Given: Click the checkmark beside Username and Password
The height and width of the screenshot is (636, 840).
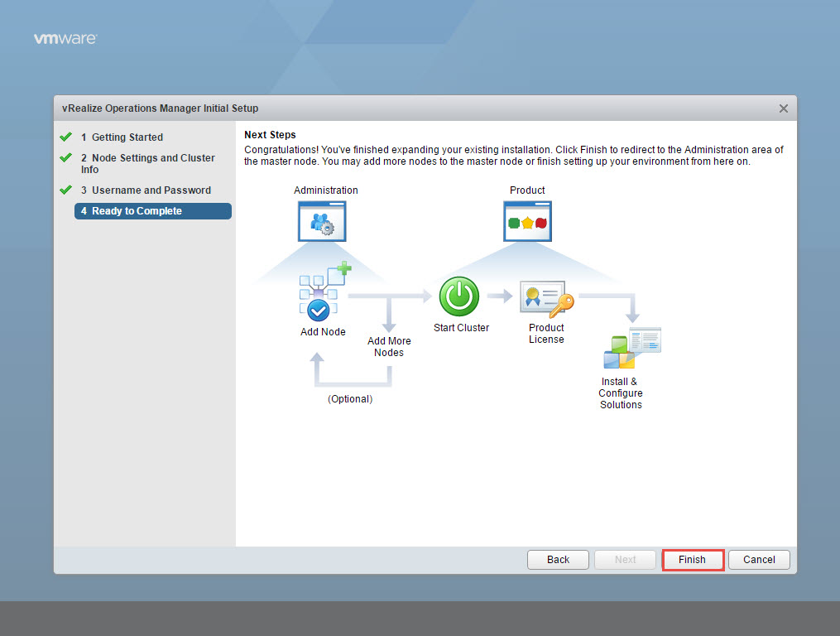Looking at the screenshot, I should tap(66, 190).
